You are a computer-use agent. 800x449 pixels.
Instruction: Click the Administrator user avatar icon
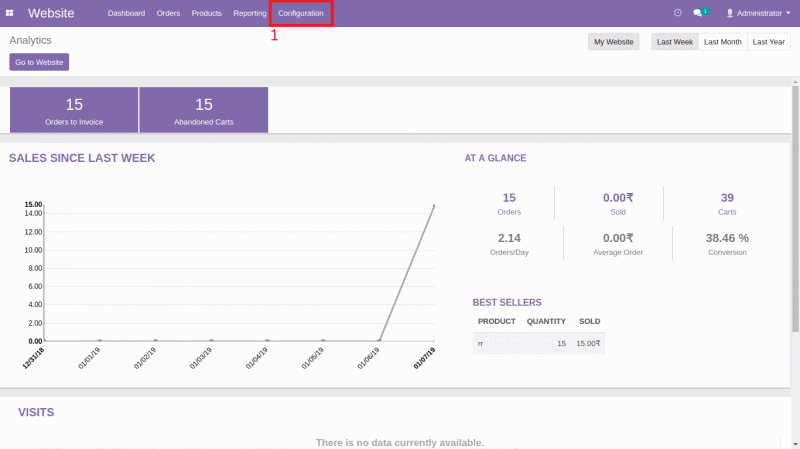[729, 13]
